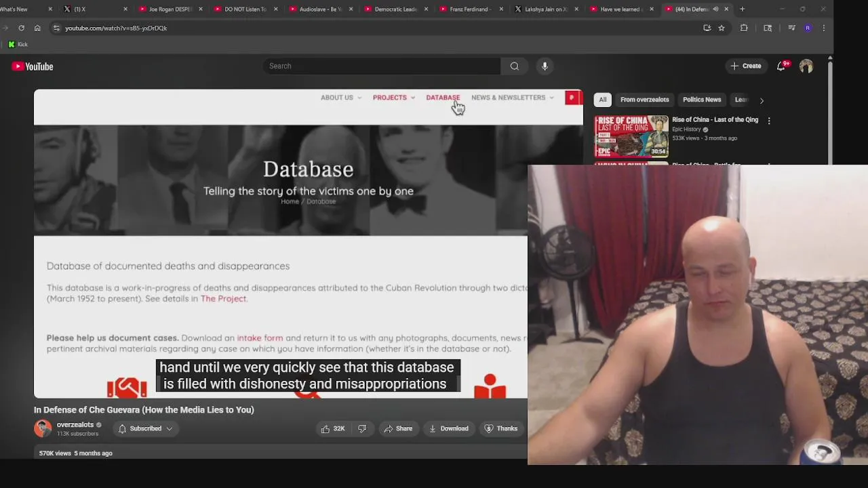Image resolution: width=868 pixels, height=488 pixels.
Task: Click the YouTube search input field
Action: point(382,66)
